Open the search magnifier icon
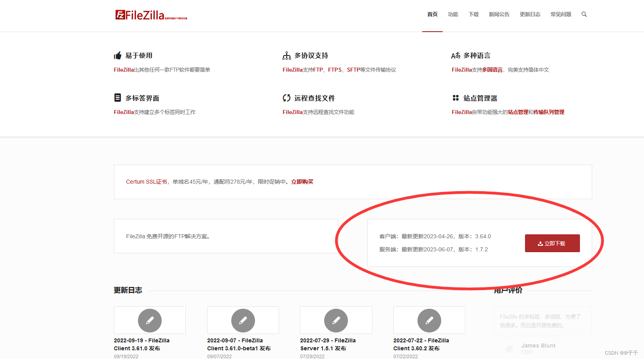 coord(584,14)
